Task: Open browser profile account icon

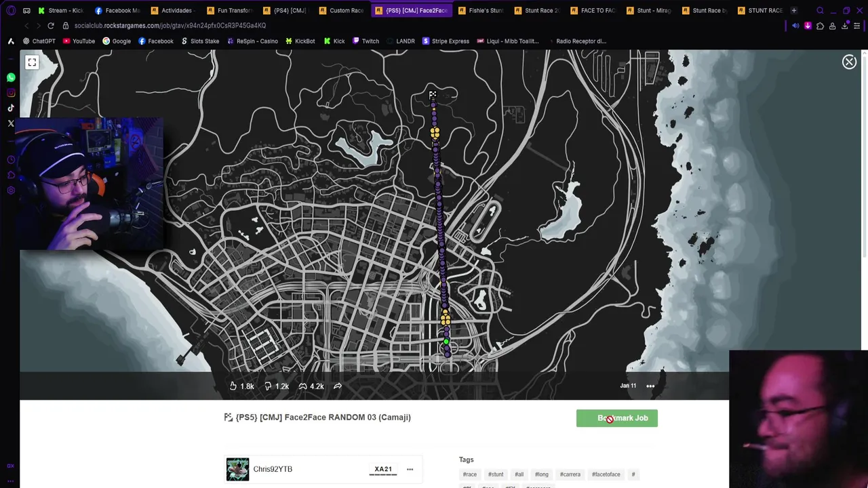Action: [832, 26]
